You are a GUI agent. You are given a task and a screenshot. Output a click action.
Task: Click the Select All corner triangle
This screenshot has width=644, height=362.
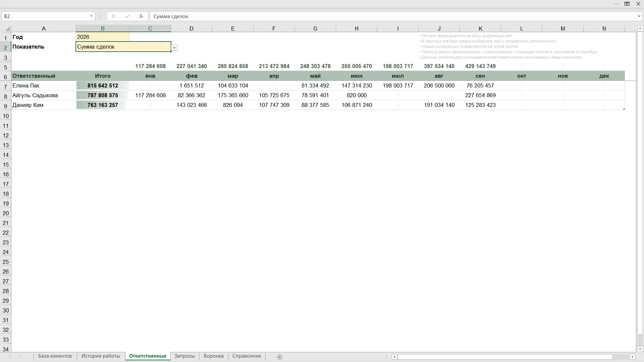click(x=7, y=29)
